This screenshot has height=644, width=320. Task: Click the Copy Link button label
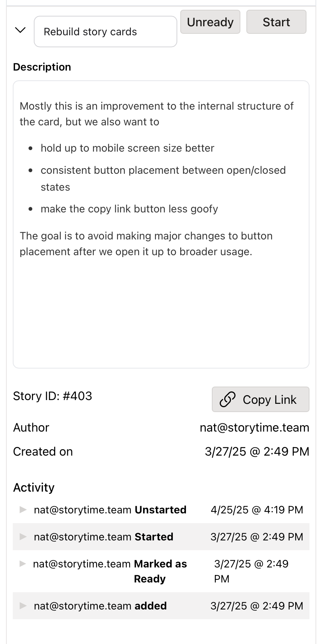pos(269,400)
